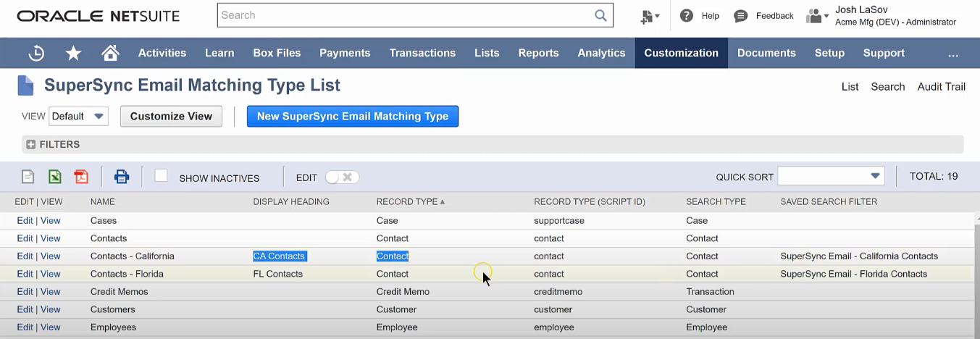Click SuperSync Email - California Contacts cell
The image size is (980, 339).
859,256
